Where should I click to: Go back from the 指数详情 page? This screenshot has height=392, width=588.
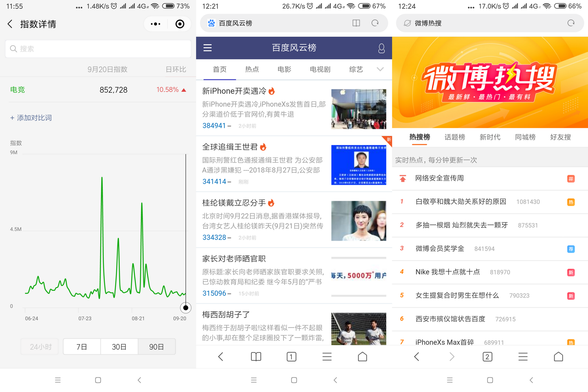coord(10,24)
